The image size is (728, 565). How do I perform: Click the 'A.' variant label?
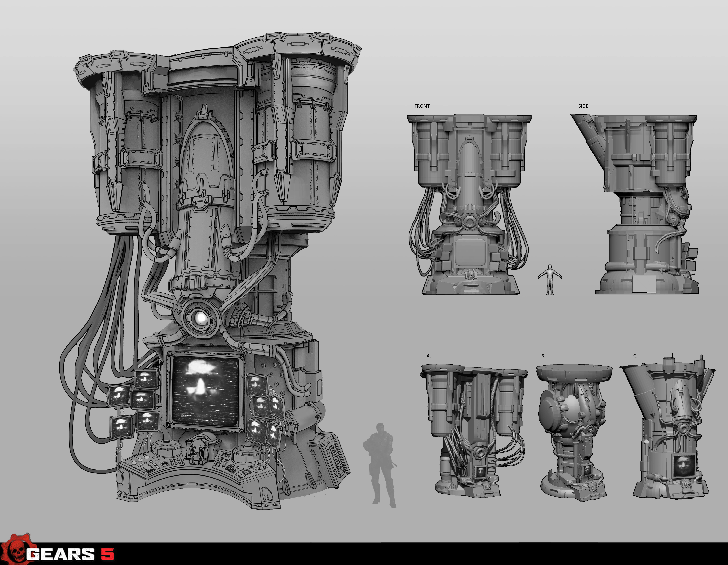pyautogui.click(x=428, y=356)
